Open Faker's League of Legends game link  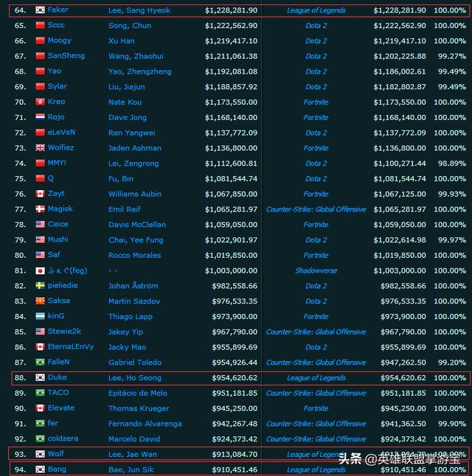pyautogui.click(x=316, y=10)
